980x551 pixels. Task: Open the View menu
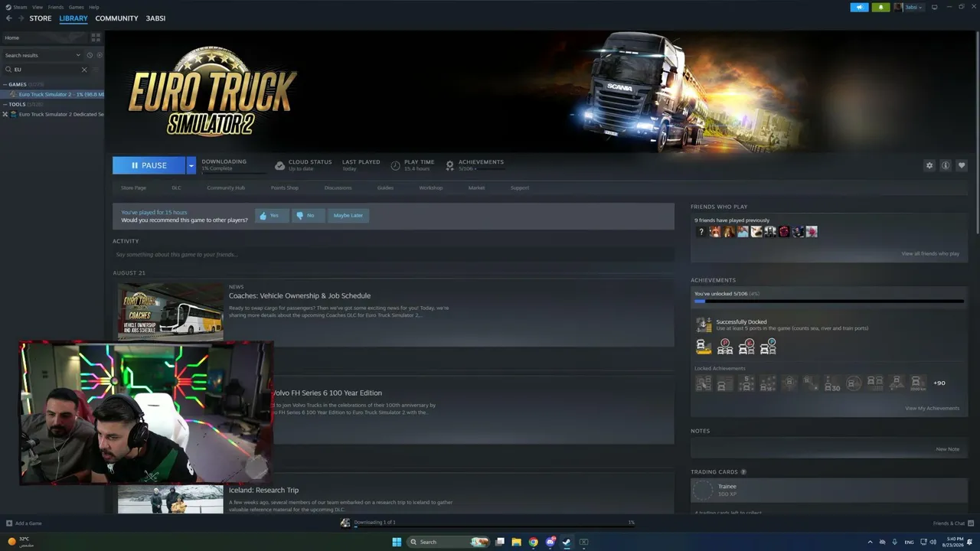point(38,7)
